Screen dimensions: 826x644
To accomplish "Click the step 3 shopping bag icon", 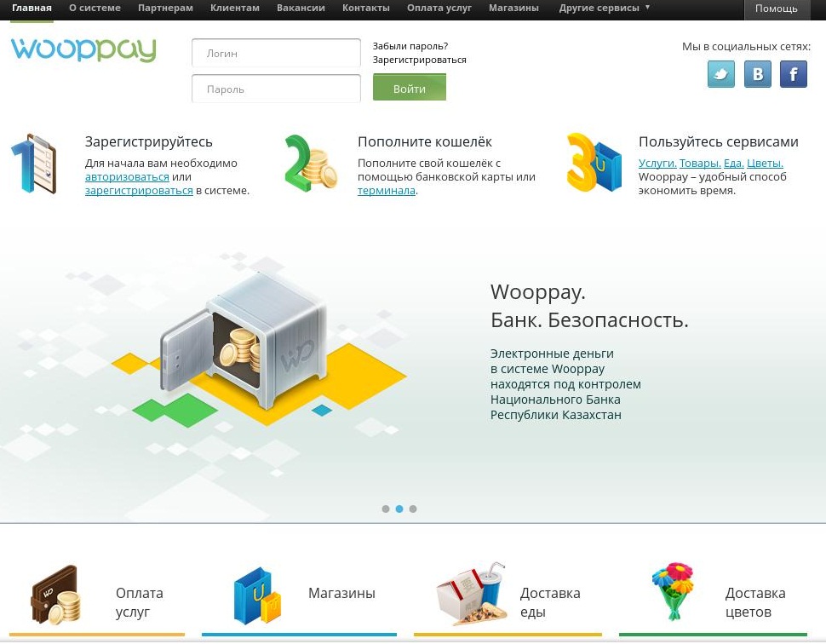I will [594, 163].
